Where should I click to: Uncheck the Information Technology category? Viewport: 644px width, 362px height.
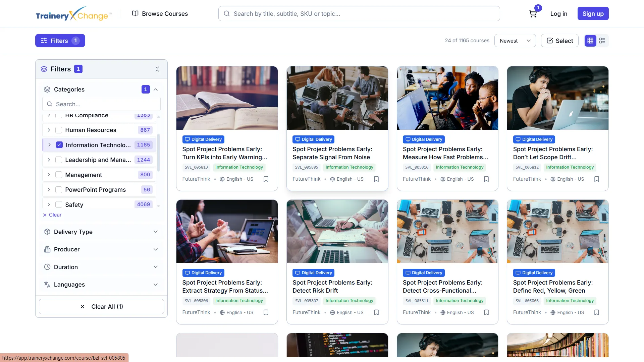point(59,145)
